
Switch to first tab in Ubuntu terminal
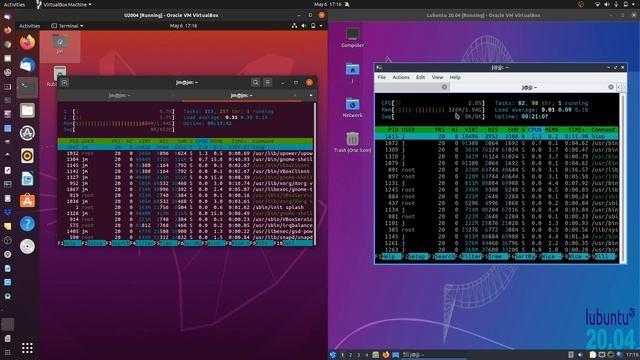pyautogui.click(x=119, y=96)
